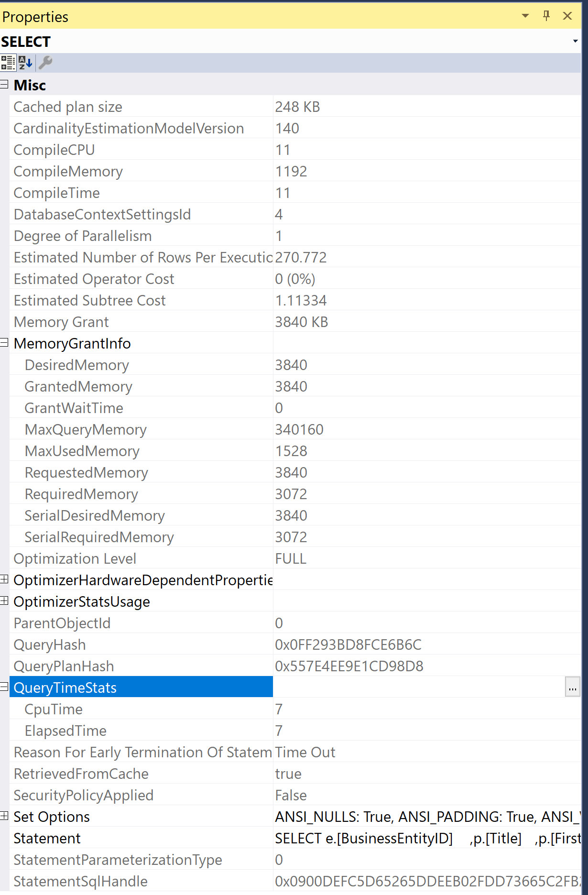Click the QueryHash value field
The image size is (588, 895).
coord(427,644)
